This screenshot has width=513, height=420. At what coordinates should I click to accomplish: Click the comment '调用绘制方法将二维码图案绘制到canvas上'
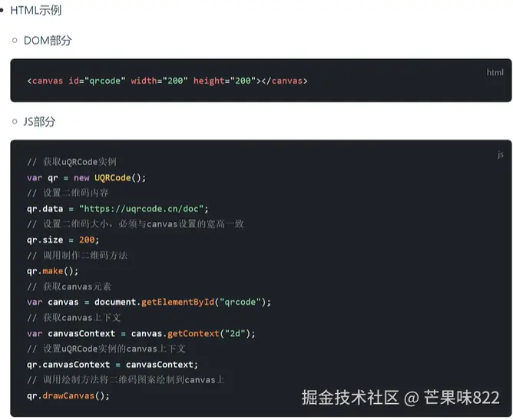126,380
